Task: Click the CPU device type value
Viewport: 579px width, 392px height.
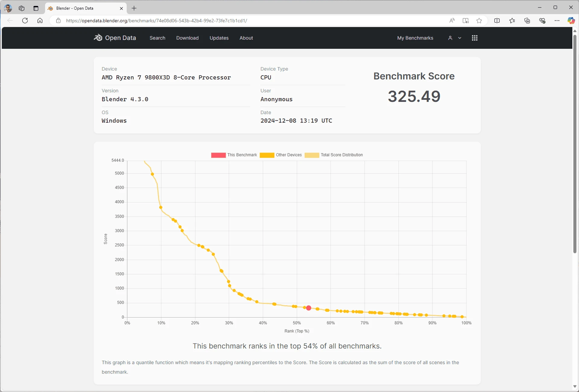Action: [x=266, y=77]
